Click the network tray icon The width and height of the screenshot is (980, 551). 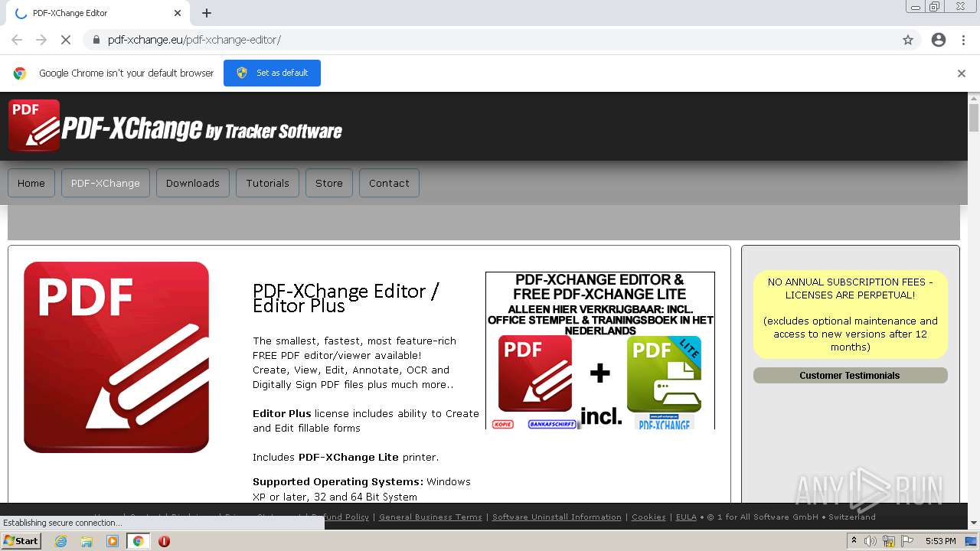[x=889, y=541]
